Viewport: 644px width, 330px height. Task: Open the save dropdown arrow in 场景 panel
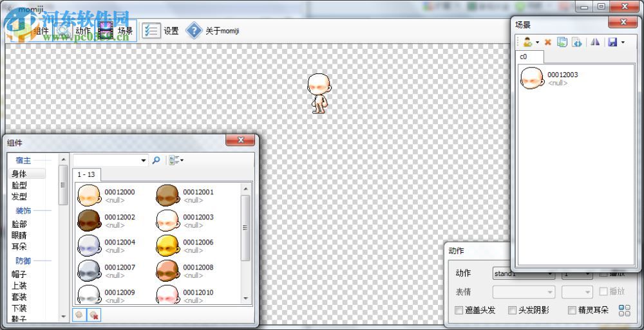[x=623, y=42]
